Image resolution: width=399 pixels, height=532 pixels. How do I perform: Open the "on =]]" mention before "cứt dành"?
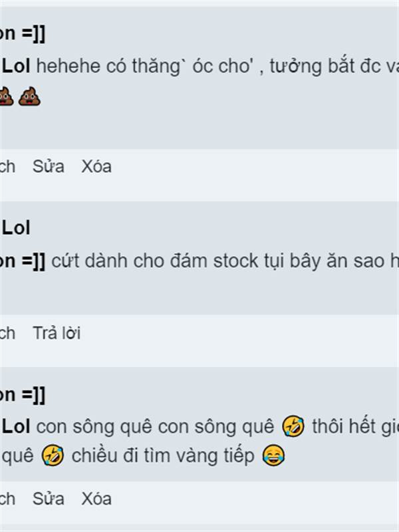[23, 261]
